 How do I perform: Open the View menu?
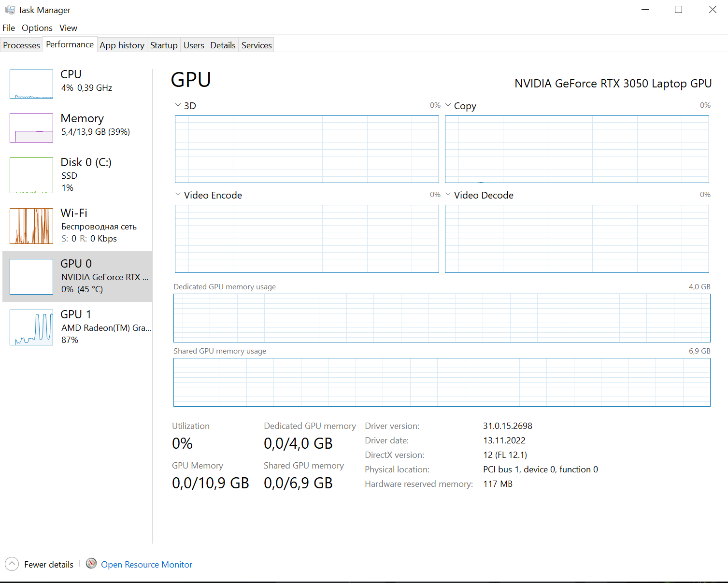tap(68, 28)
